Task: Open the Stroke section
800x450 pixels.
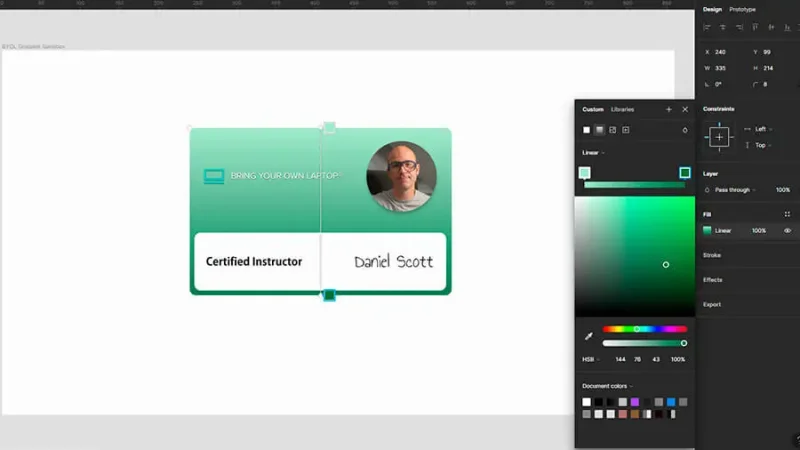Action: pos(712,255)
